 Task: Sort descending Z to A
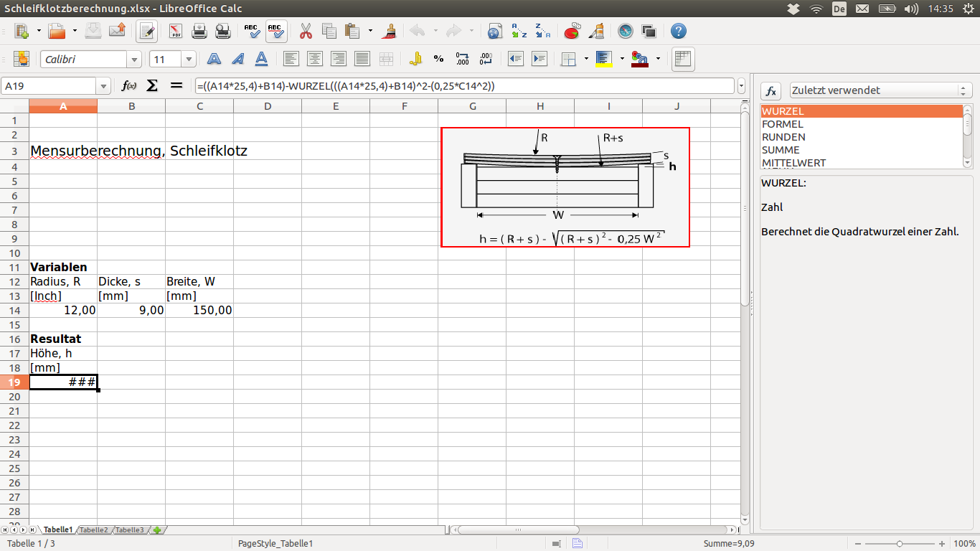pyautogui.click(x=542, y=32)
